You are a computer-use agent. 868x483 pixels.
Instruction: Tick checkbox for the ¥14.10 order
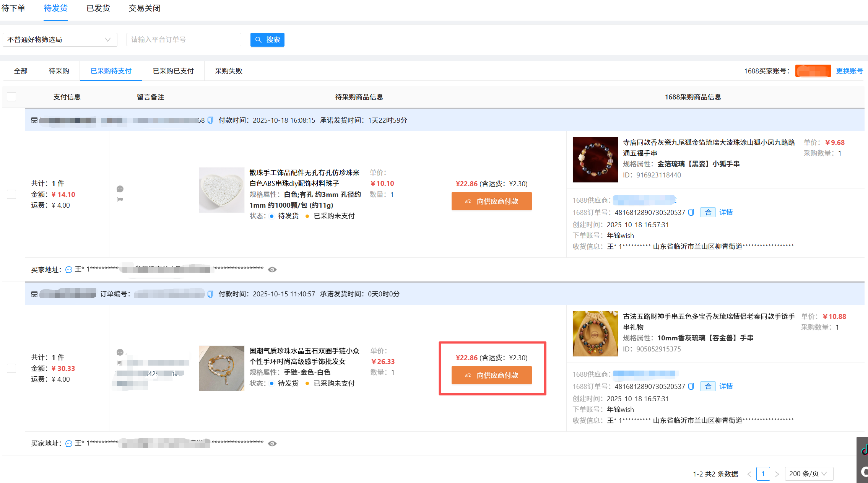[x=11, y=194]
